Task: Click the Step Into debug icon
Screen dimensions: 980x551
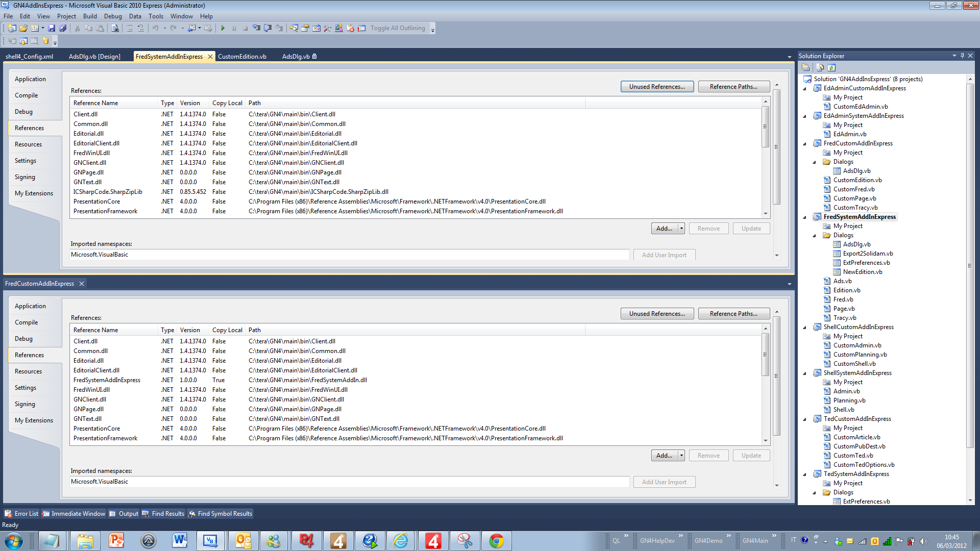Action: pos(256,28)
